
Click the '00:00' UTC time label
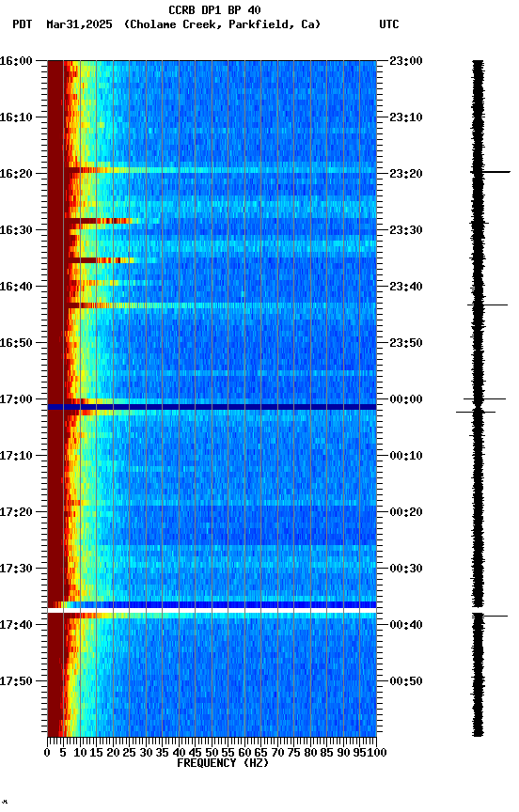(406, 399)
